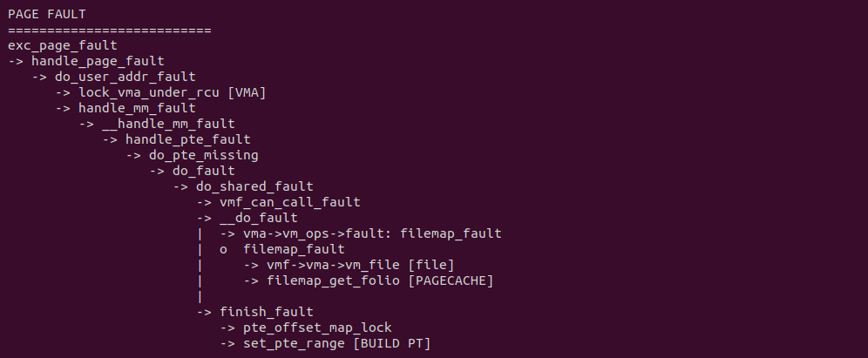Select the handle_mm_fault entry
The width and height of the screenshot is (868, 358).
point(137,108)
